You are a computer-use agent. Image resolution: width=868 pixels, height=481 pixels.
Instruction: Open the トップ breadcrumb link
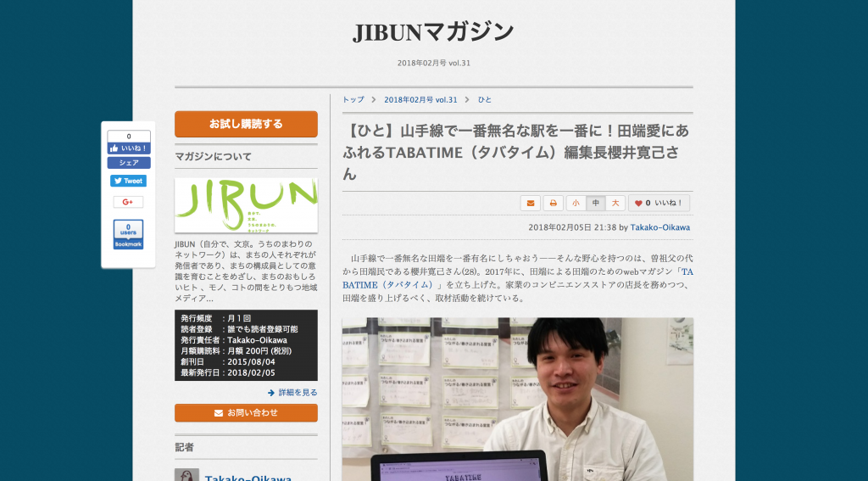click(353, 100)
